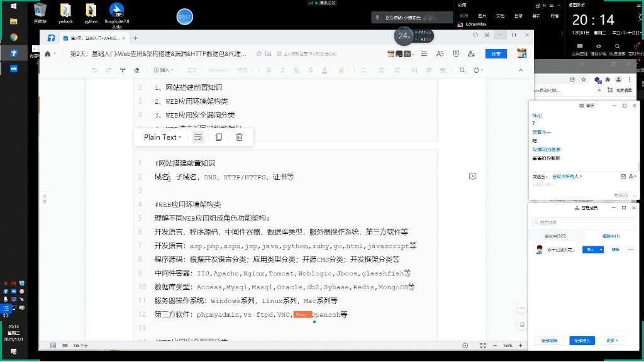The height and width of the screenshot is (362, 644).
Task: Open File Explorer from taskbar
Action: 14,21
